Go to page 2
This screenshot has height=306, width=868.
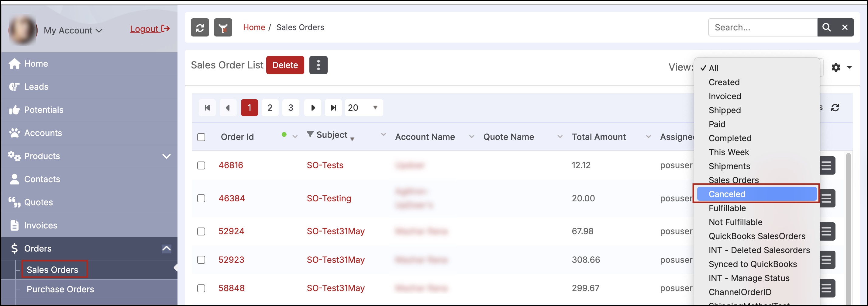click(x=270, y=108)
